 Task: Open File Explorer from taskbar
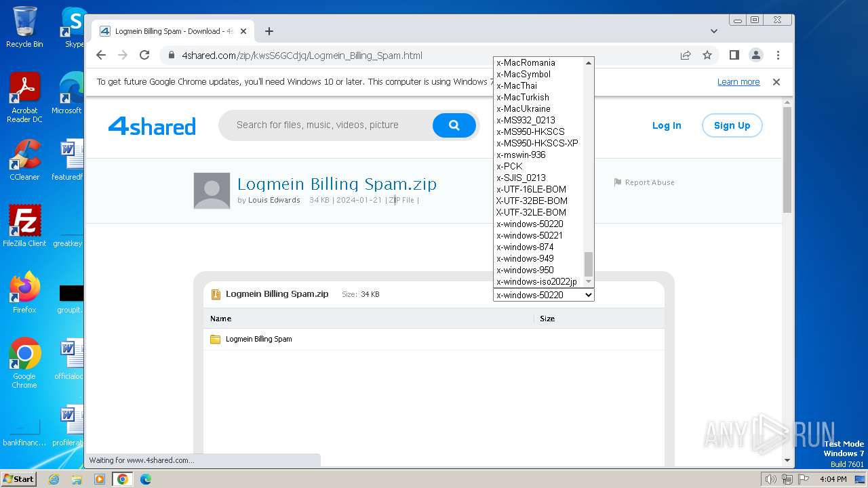[77, 479]
